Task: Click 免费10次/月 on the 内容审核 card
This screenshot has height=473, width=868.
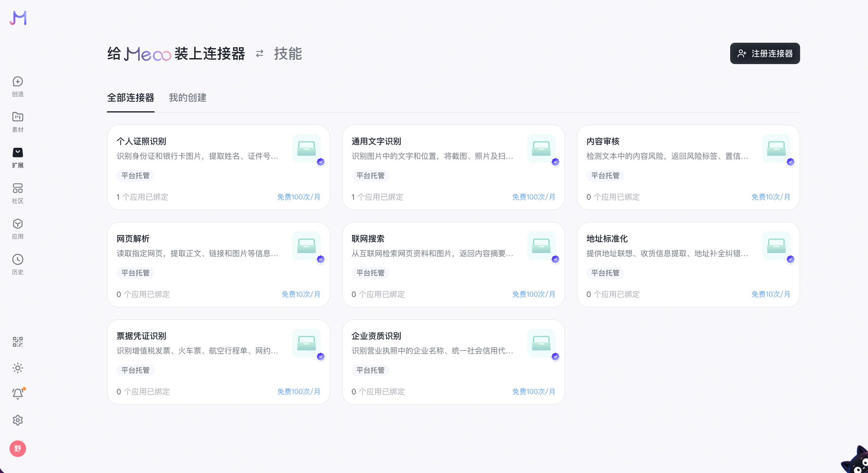Action: 771,197
